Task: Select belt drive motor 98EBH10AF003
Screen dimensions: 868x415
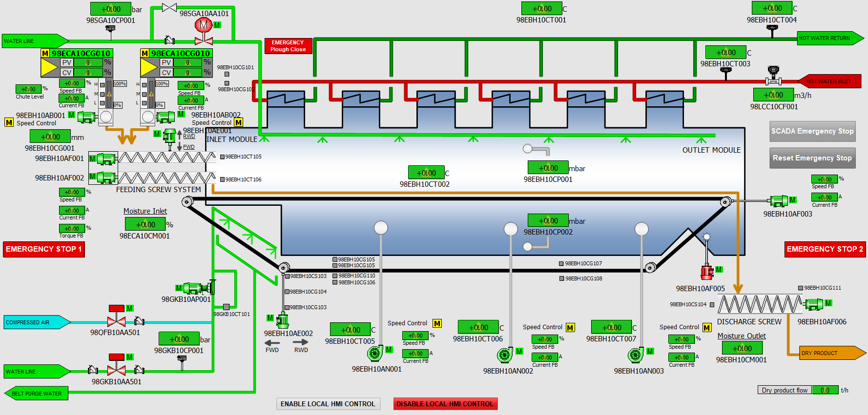Action: tap(778, 200)
